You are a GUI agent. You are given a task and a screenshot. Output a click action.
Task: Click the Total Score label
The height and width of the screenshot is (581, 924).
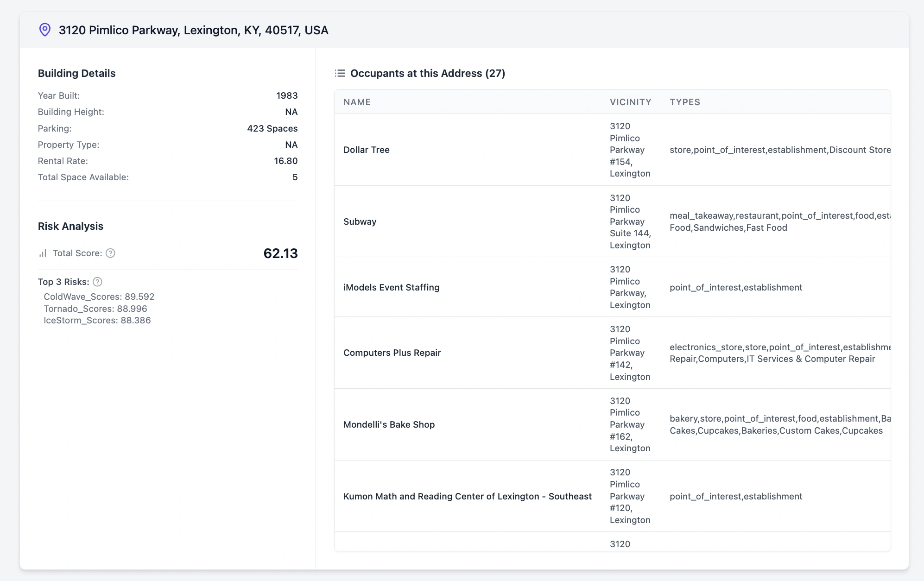tap(77, 253)
